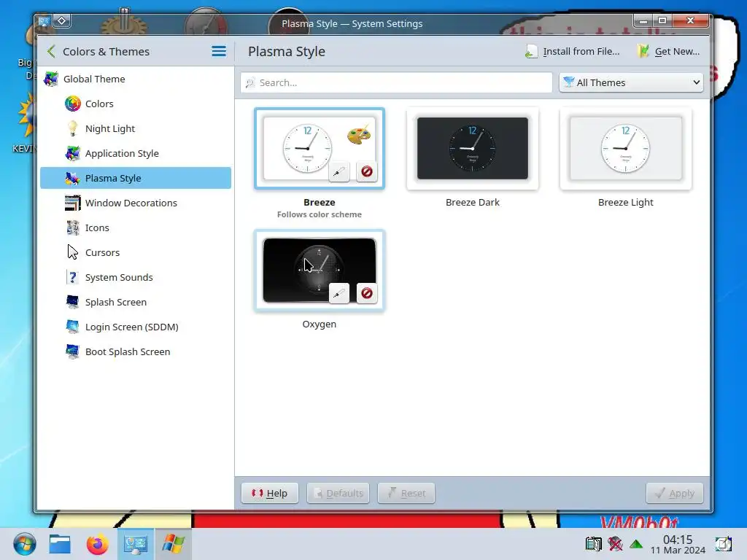The width and height of the screenshot is (747, 560).
Task: Select the Breeze Dark theme thumbnail
Action: 473,149
